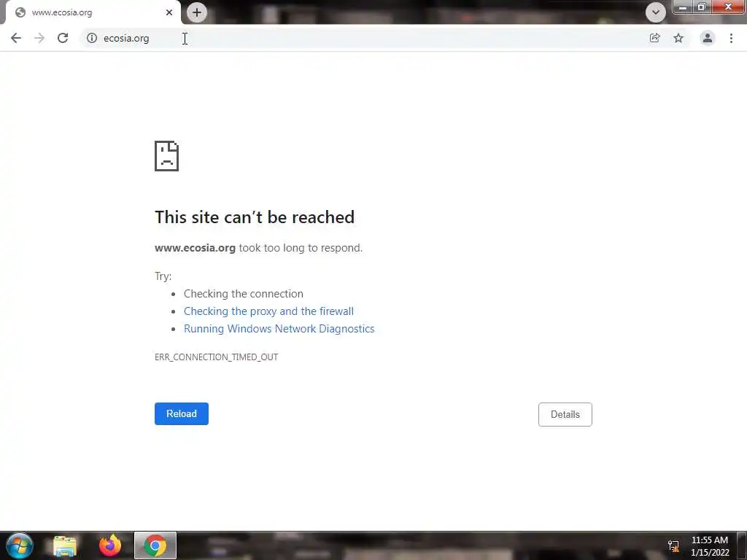Click the sad page error icon

tap(167, 156)
